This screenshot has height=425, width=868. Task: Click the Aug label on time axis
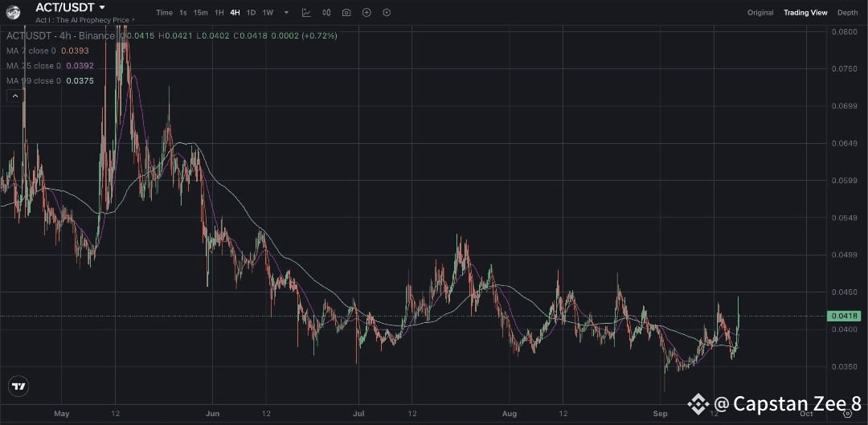(510, 414)
